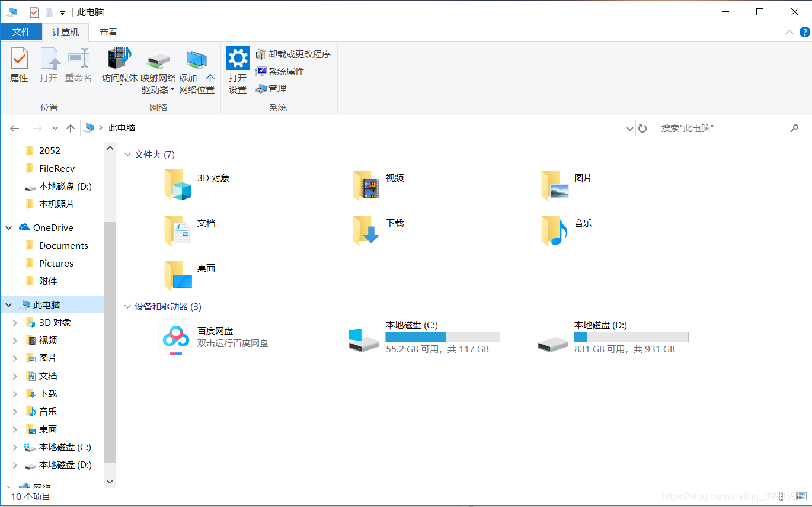Click the Up one level arrow
The width and height of the screenshot is (812, 507).
(x=71, y=128)
